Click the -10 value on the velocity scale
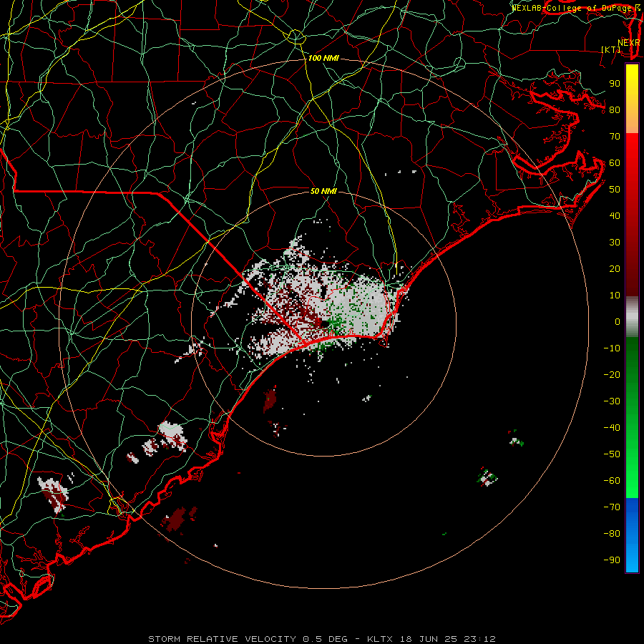Screen dimensions: 644x644 point(612,348)
